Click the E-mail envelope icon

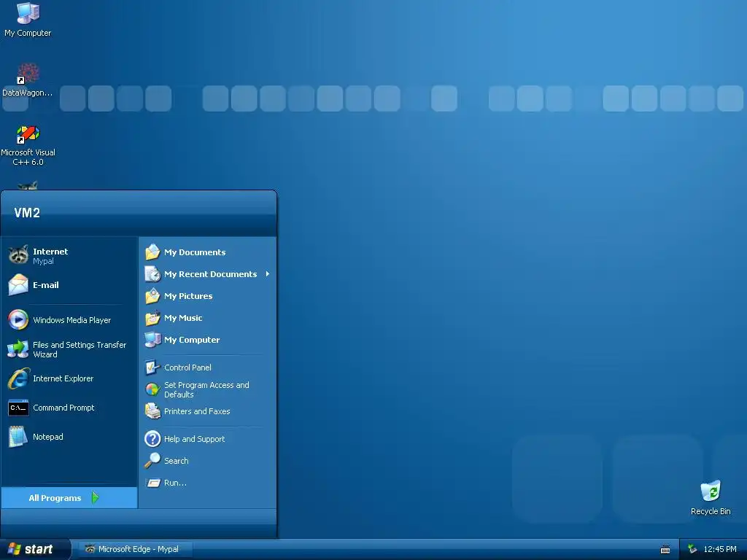point(18,285)
